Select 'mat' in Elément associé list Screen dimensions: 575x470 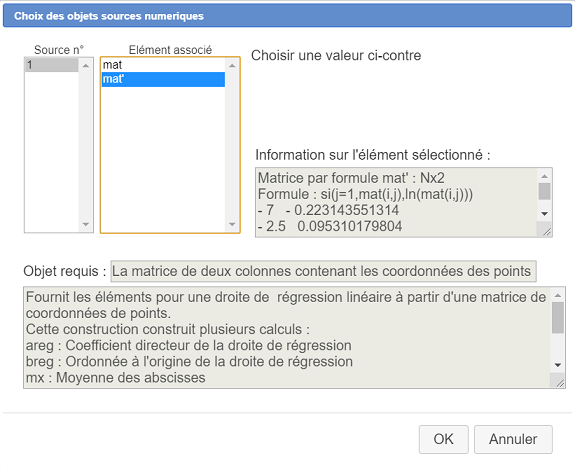163,65
